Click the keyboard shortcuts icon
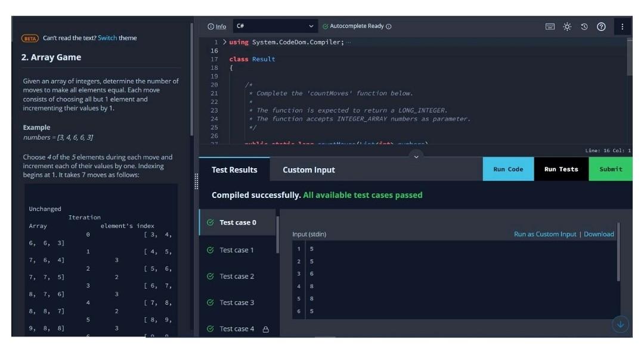644x359 pixels. coord(550,26)
